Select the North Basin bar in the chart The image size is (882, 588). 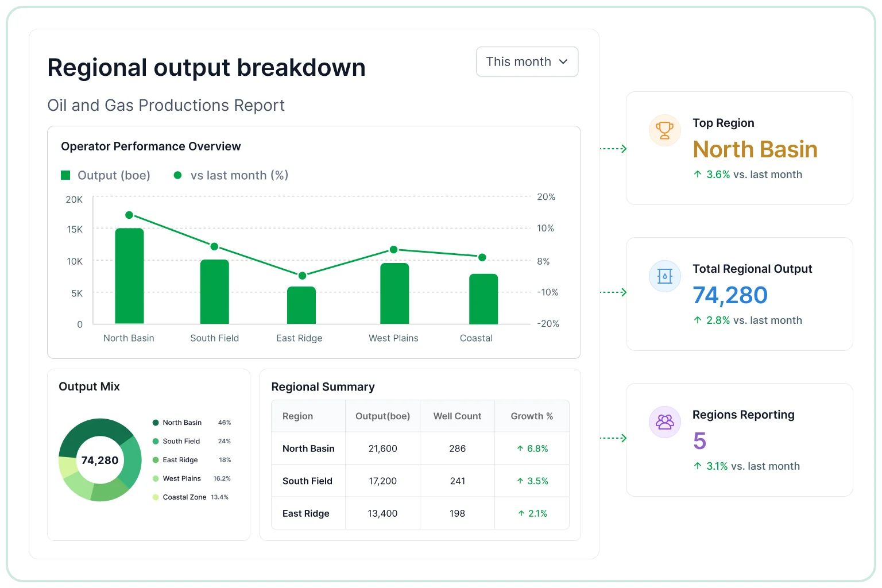(129, 276)
